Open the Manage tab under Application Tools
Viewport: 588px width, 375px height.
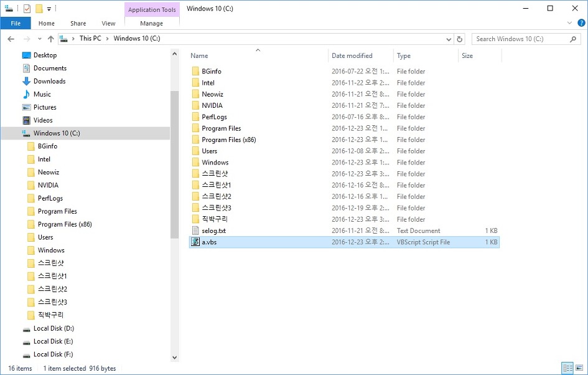pos(151,23)
